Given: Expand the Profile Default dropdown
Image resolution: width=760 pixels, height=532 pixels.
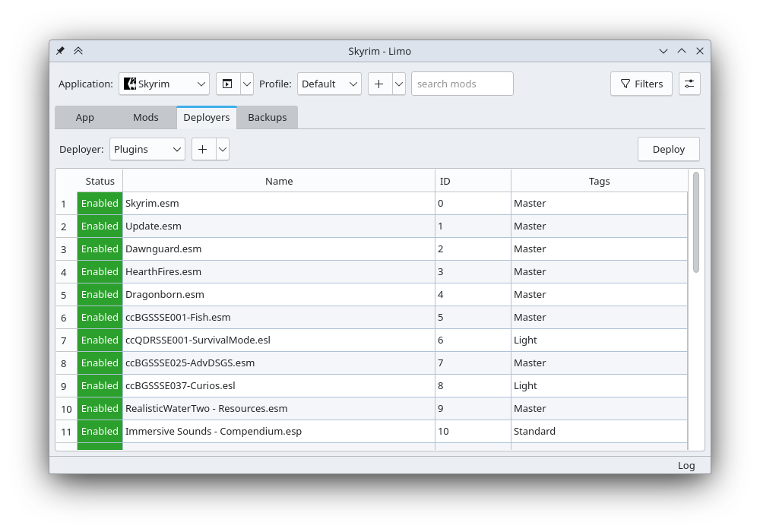Looking at the screenshot, I should 330,84.
